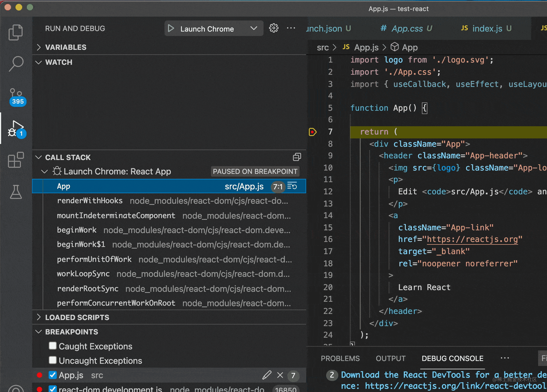Expand the LOADED SCRIPTS section
Screen dimensions: 547x392
pos(77,317)
